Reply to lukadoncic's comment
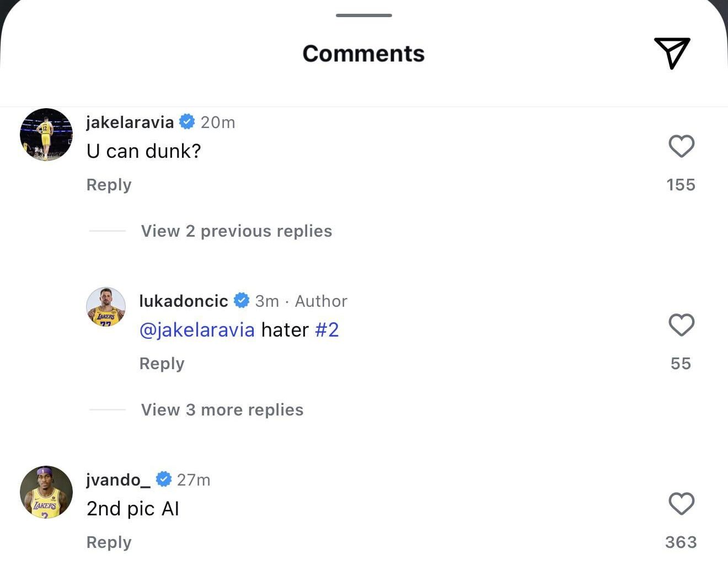The width and height of the screenshot is (728, 565). pyautogui.click(x=162, y=363)
